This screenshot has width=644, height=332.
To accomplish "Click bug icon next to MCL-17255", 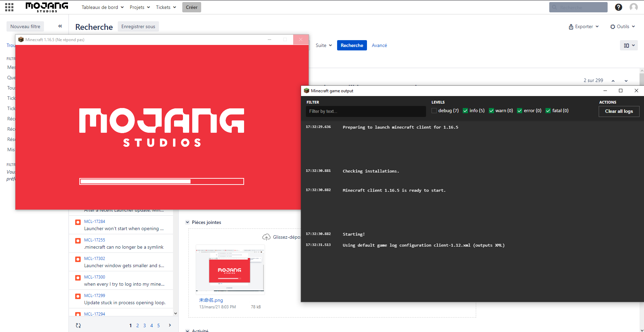I will [x=78, y=241].
